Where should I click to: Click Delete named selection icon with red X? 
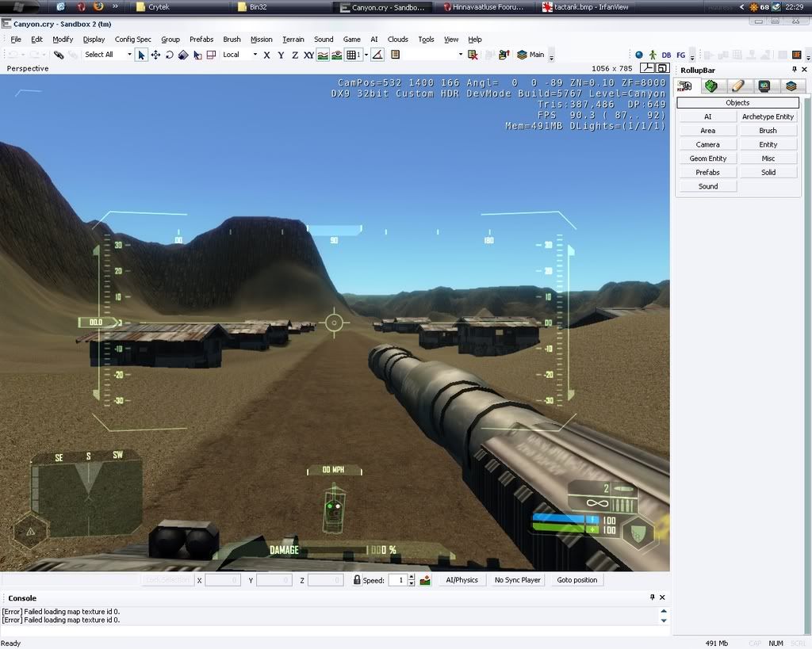pyautogui.click(x=473, y=55)
